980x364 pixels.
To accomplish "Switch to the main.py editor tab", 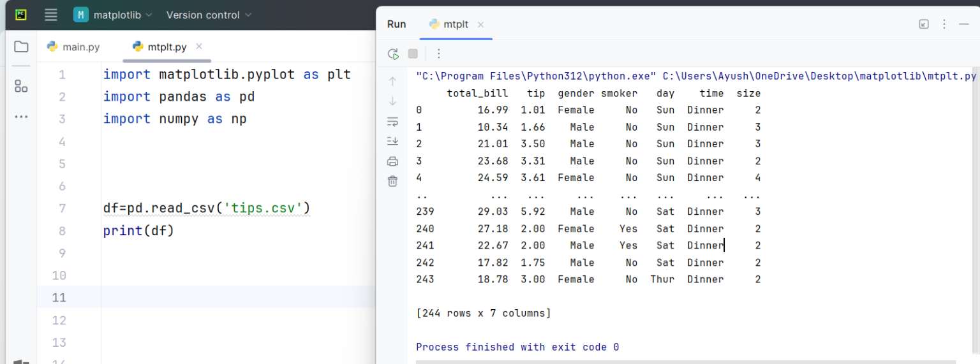I will tap(73, 47).
